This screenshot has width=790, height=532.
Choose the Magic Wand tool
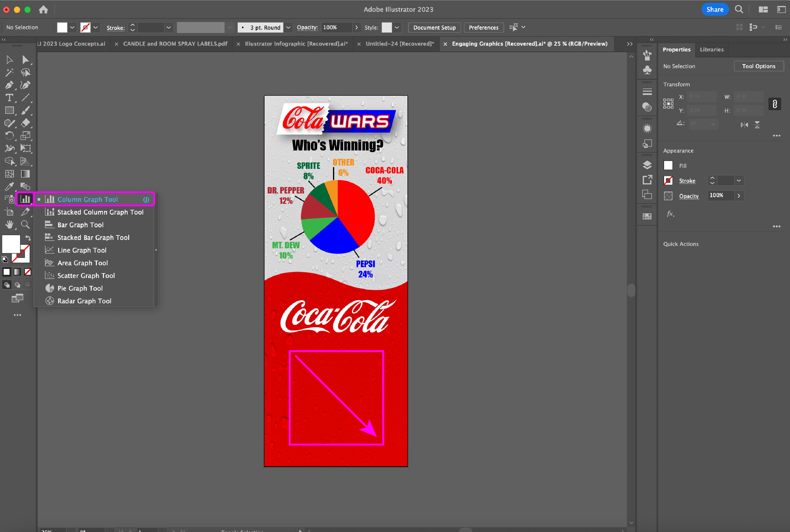(9, 72)
